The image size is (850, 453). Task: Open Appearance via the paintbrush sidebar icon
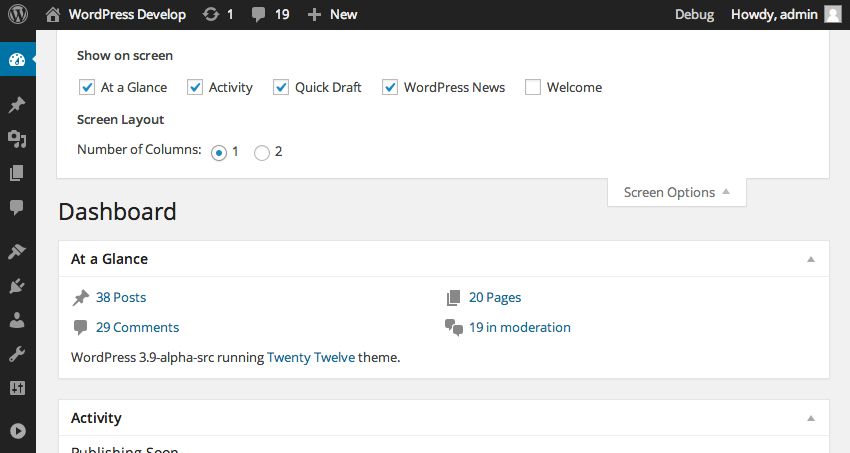click(x=17, y=251)
